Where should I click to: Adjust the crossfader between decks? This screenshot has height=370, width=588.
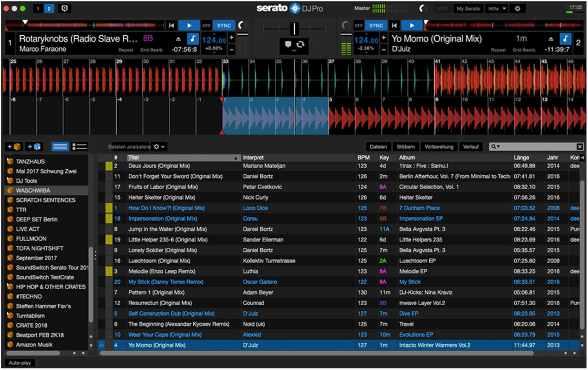point(294,29)
